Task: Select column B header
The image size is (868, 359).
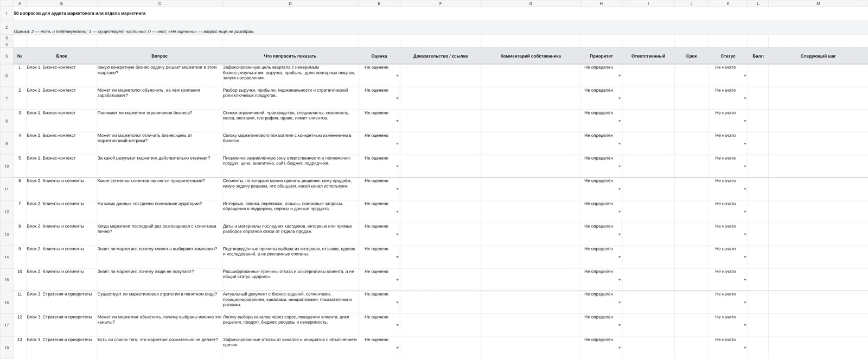Action: [61, 3]
